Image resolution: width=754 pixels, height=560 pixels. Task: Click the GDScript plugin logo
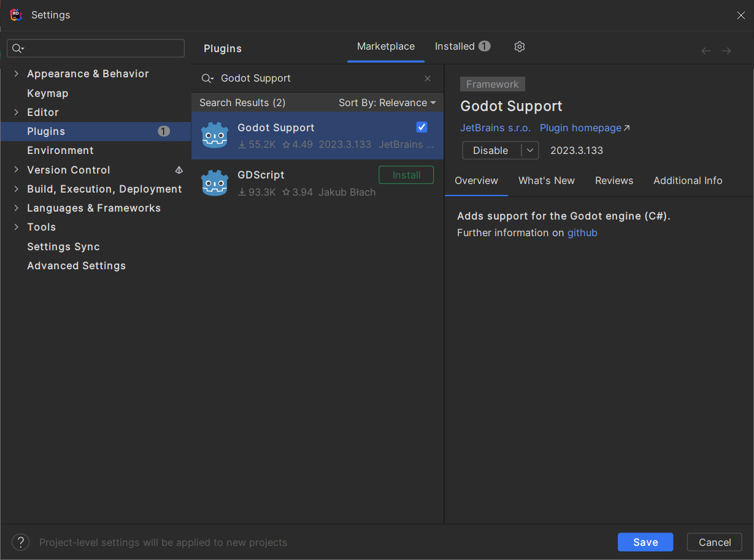(215, 183)
